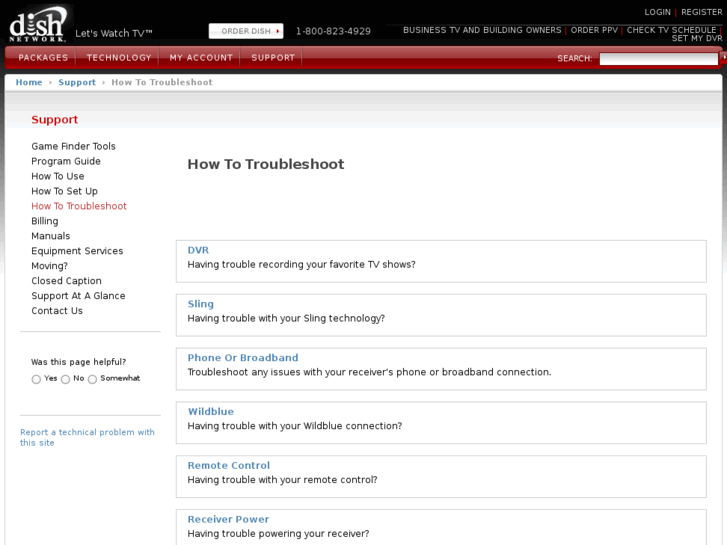Go to Support in breadcrumb

tap(77, 82)
